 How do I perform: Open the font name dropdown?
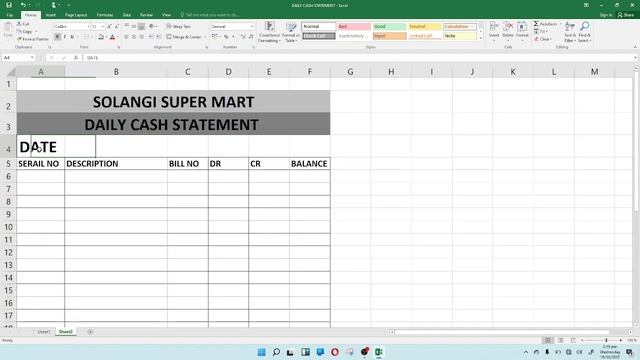pos(88,27)
